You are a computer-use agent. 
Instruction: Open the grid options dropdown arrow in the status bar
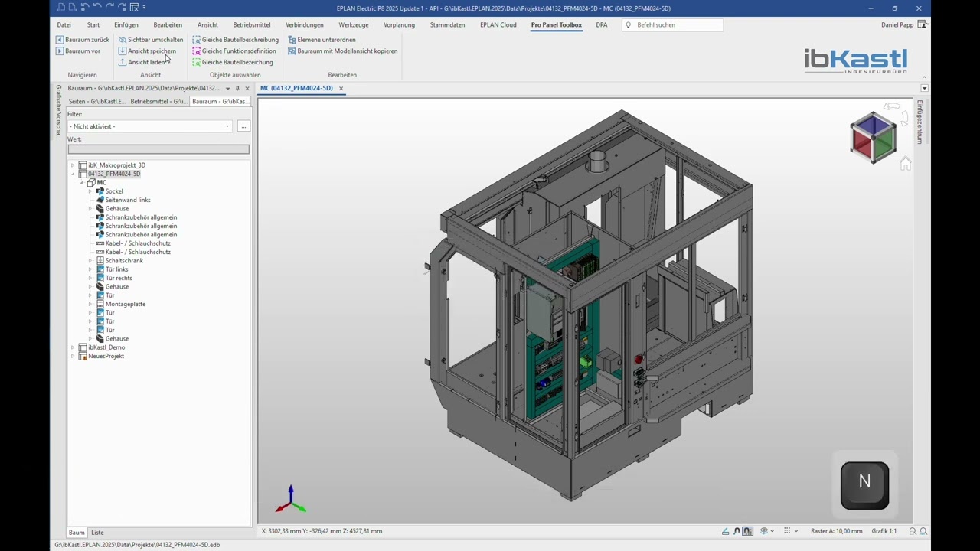(x=796, y=531)
